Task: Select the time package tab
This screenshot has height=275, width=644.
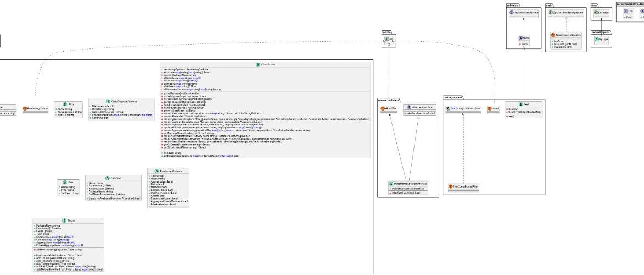Action: pyautogui.click(x=593, y=5)
